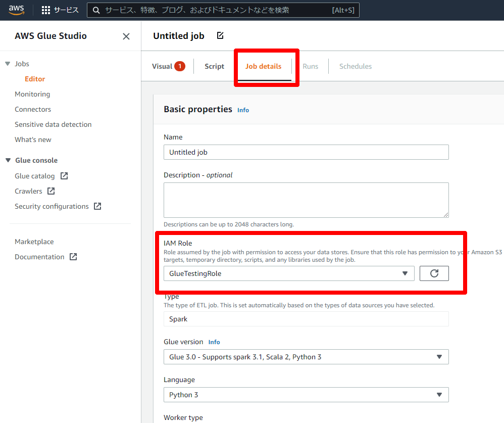Open the Runs tab
The height and width of the screenshot is (423, 504).
[310, 66]
